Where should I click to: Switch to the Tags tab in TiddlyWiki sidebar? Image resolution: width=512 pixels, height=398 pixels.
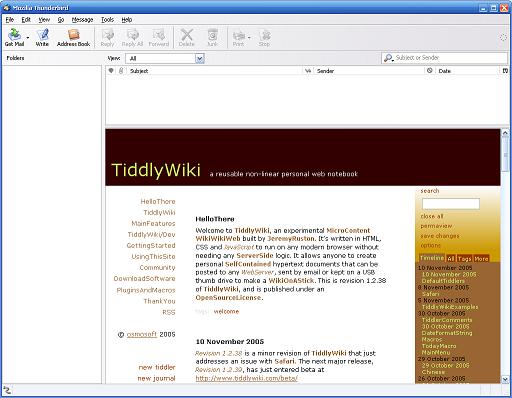pyautogui.click(x=464, y=258)
